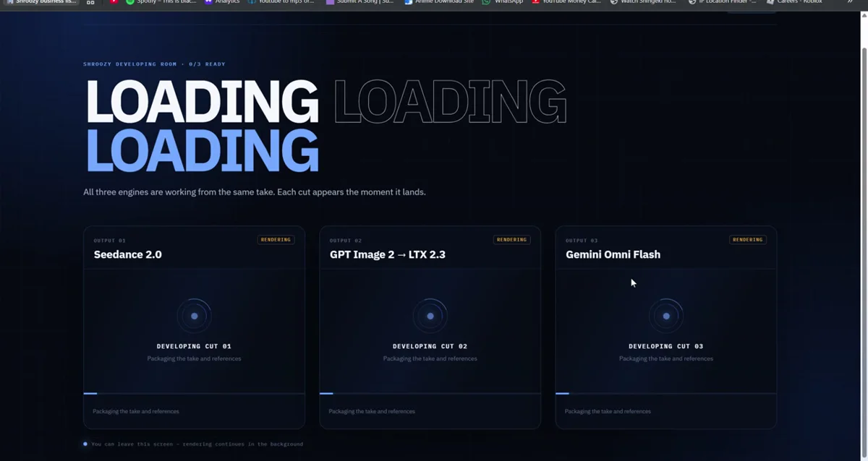Click the white LOADING heading
This screenshot has width=868, height=461.
[x=203, y=101]
